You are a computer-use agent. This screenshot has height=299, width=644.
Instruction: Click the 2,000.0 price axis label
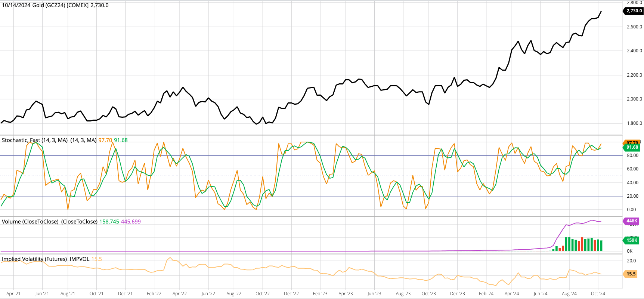[634, 99]
